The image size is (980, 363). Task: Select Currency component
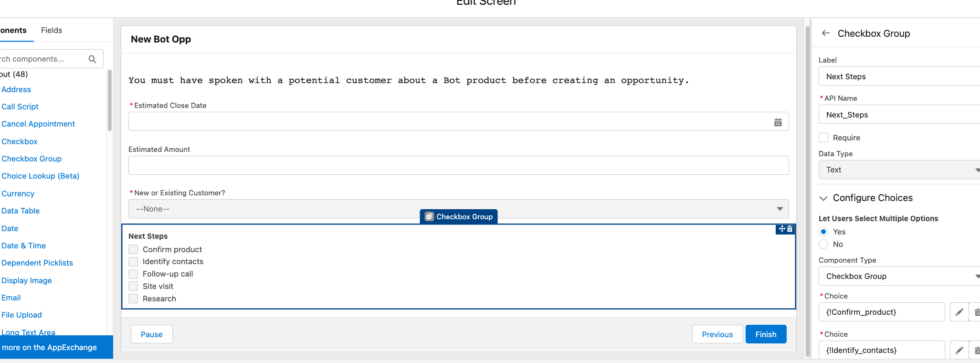point(18,193)
